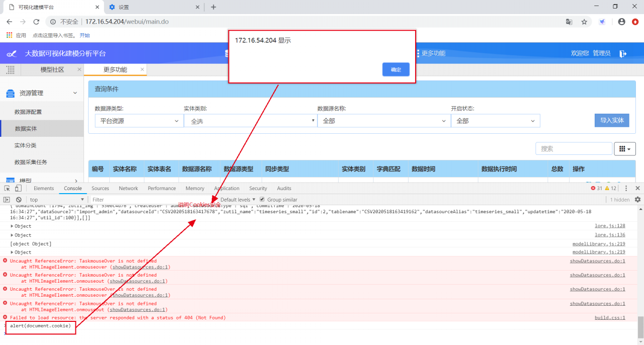Open the column grid selector dropdown
Viewport: 644px width, 345px height.
pos(624,148)
